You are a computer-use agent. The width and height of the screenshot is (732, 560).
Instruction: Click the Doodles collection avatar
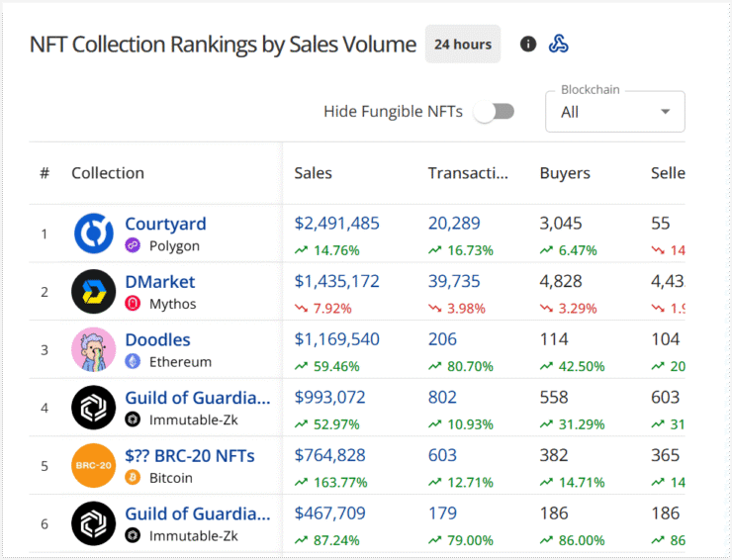[x=94, y=349]
